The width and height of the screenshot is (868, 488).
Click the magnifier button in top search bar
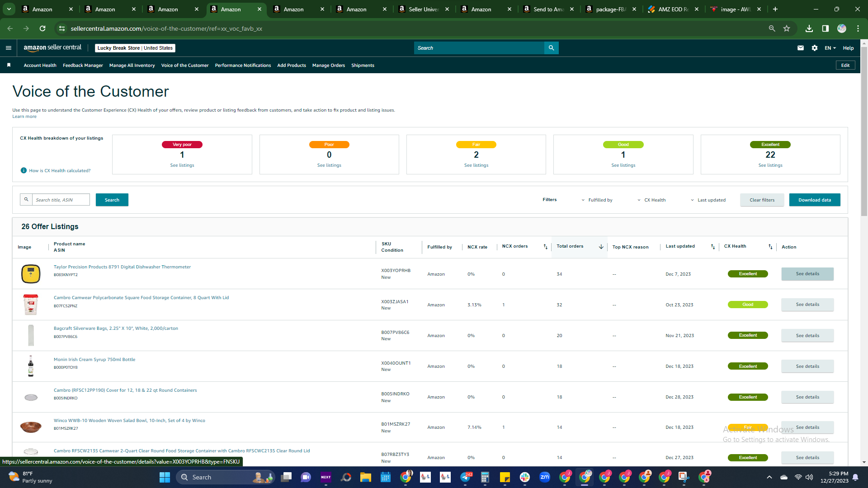551,48
